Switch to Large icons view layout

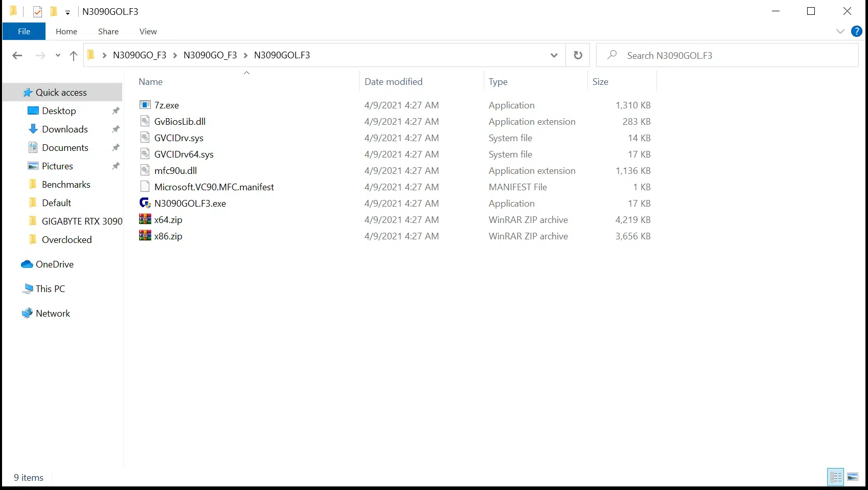[x=853, y=477]
